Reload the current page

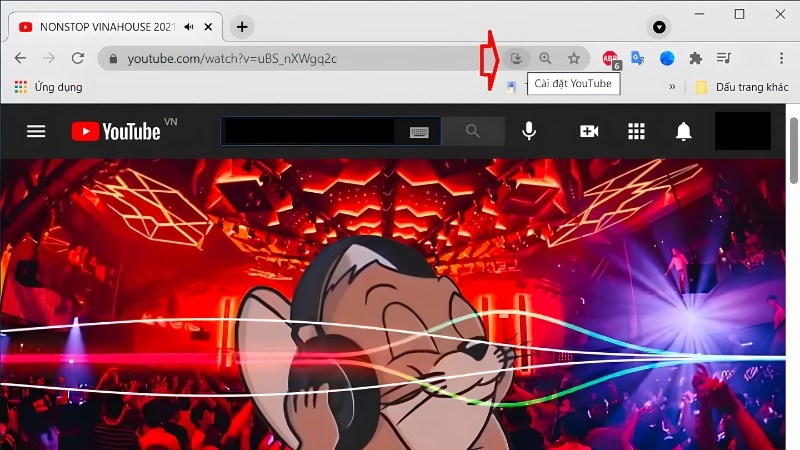pyautogui.click(x=78, y=58)
